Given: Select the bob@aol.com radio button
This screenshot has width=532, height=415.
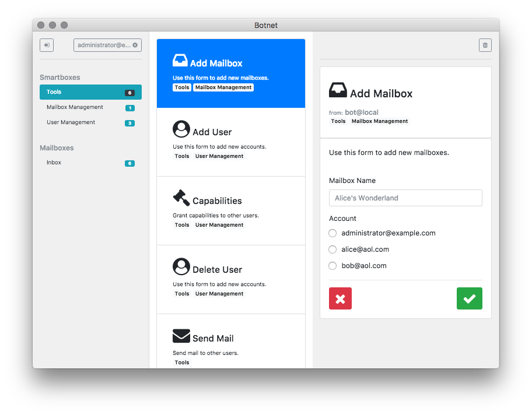Looking at the screenshot, I should coord(332,266).
